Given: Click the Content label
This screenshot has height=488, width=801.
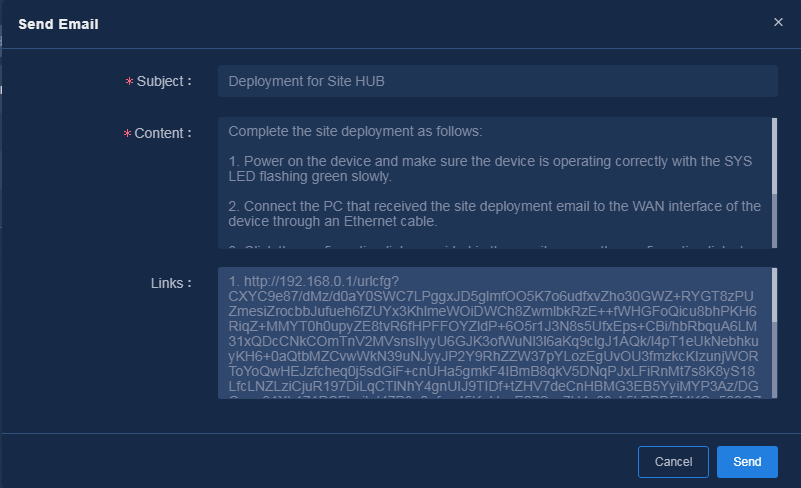Looking at the screenshot, I should [163, 133].
